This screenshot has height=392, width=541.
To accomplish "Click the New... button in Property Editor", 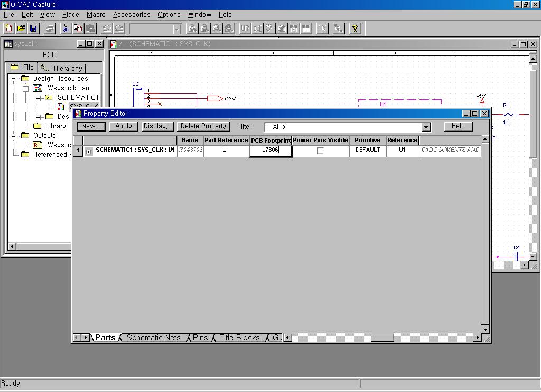I will pyautogui.click(x=91, y=126).
